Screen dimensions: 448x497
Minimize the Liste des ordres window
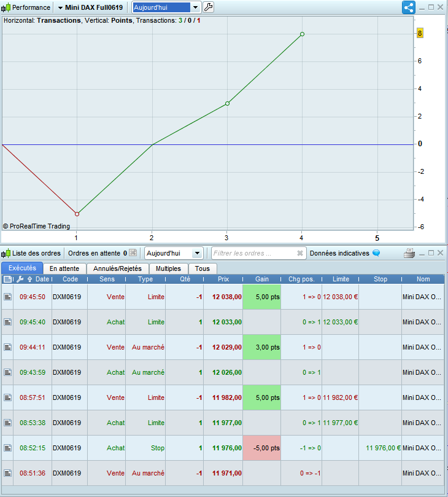coord(422,254)
